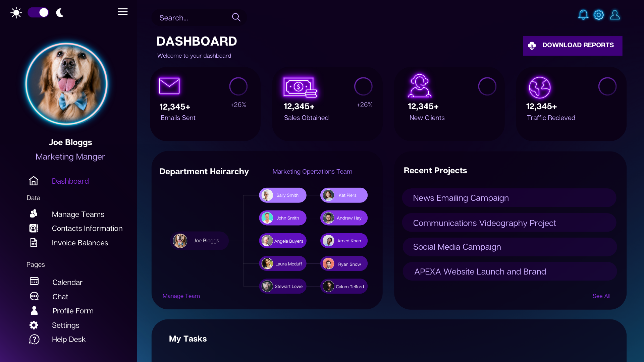Open Communications Videography Project
The image size is (644, 362).
click(509, 223)
